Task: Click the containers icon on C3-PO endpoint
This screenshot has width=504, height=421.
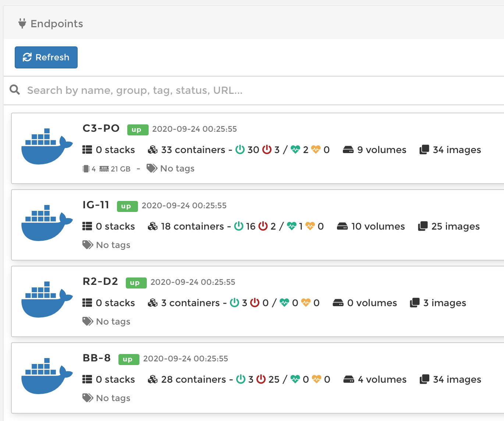Action: pyautogui.click(x=152, y=149)
